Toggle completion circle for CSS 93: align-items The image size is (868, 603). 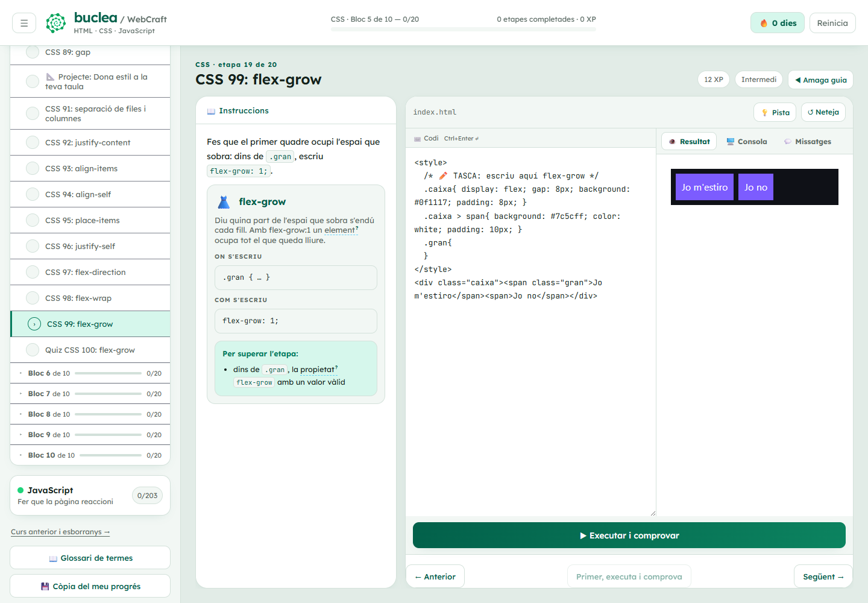(33, 168)
